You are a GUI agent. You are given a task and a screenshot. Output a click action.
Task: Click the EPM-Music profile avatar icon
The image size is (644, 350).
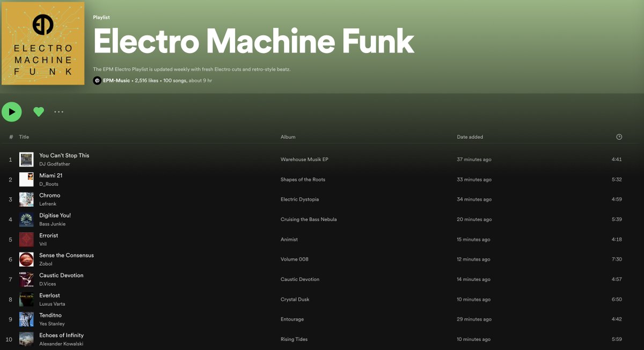coord(97,80)
